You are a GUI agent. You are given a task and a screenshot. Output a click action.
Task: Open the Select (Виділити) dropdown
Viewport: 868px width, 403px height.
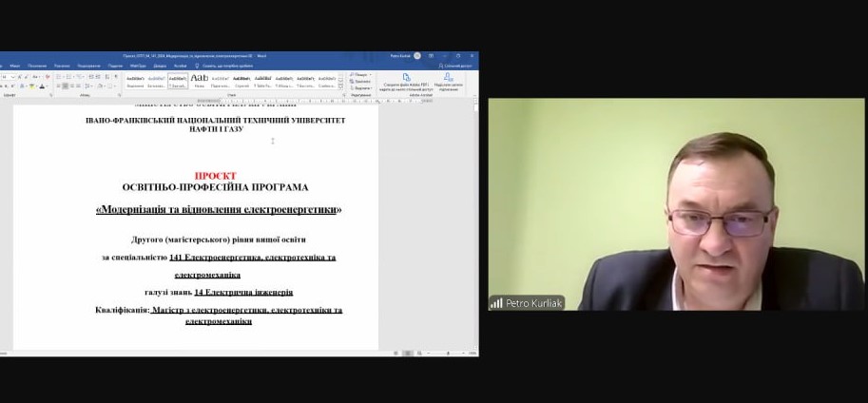pyautogui.click(x=360, y=87)
